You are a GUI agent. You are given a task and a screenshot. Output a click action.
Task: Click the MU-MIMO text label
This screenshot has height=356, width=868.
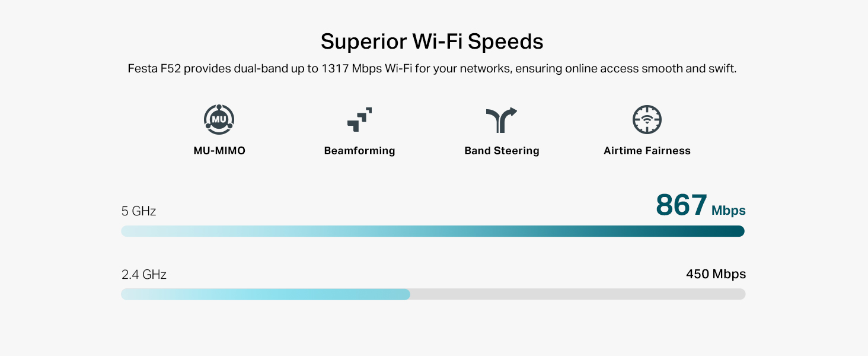point(219,151)
